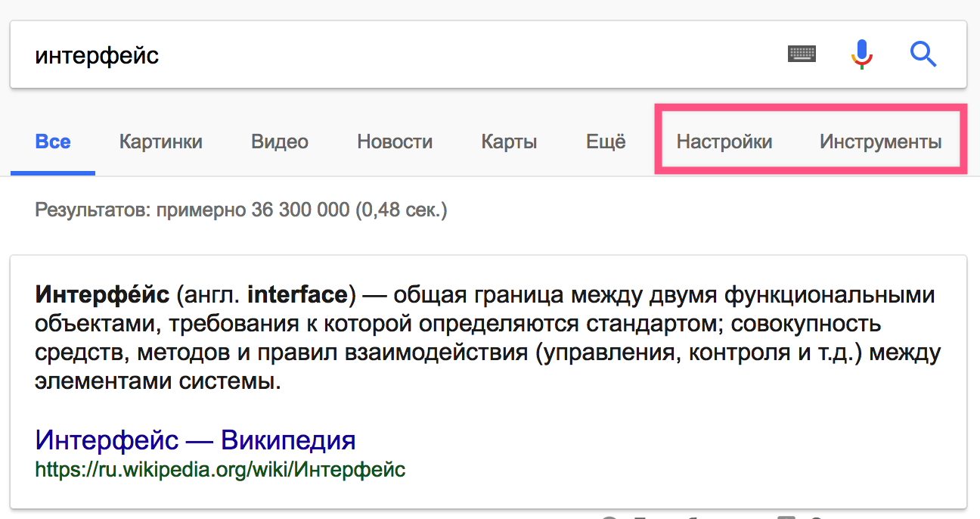Click the bold word interface in the snippet
Image resolution: width=980 pixels, height=519 pixels.
(298, 294)
